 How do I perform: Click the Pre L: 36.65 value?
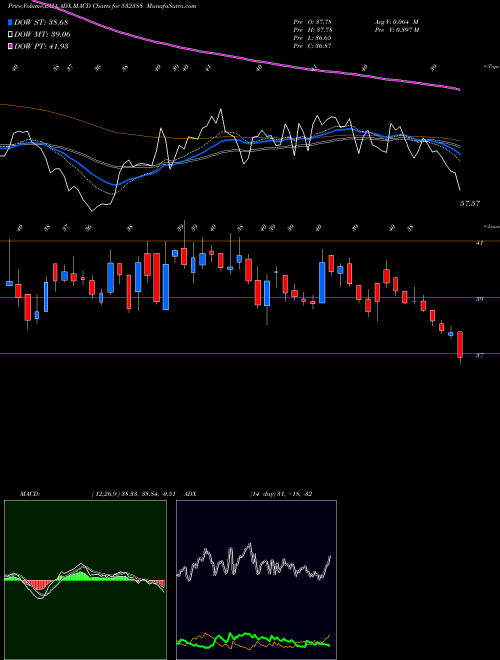coord(313,38)
